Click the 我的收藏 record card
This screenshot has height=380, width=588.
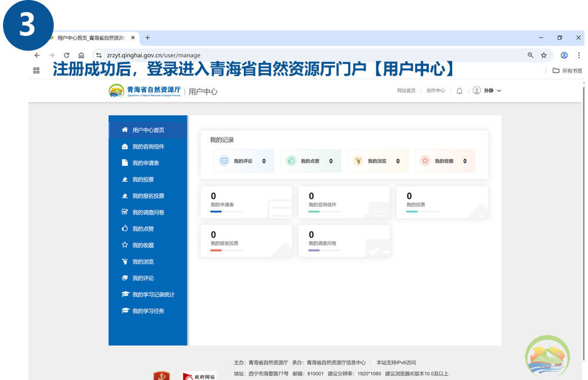(x=445, y=161)
